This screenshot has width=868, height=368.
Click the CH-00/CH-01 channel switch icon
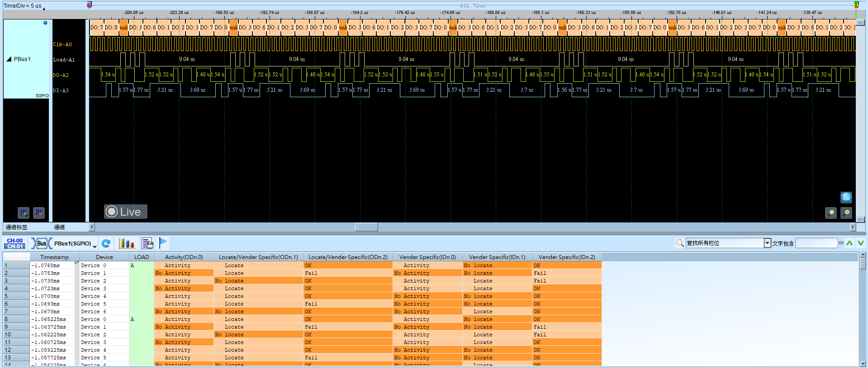[x=15, y=244]
